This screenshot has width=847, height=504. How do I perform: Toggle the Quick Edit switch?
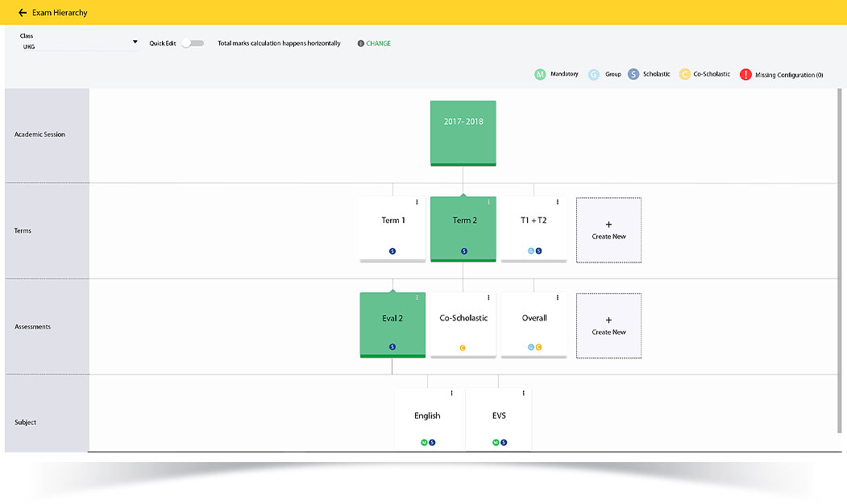click(192, 43)
